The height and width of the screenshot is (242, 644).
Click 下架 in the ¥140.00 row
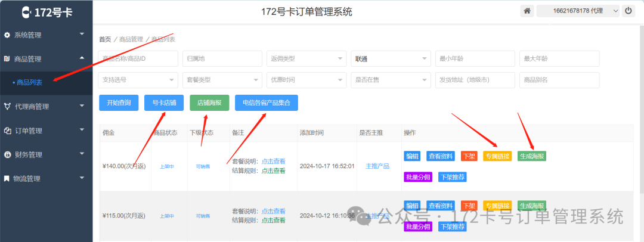point(469,156)
